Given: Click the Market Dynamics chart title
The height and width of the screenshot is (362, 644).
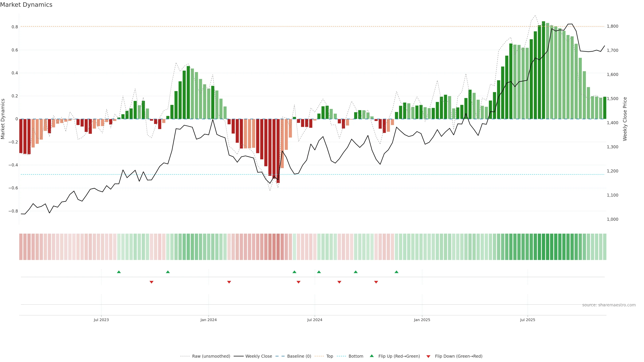Looking at the screenshot, I should pos(26,5).
